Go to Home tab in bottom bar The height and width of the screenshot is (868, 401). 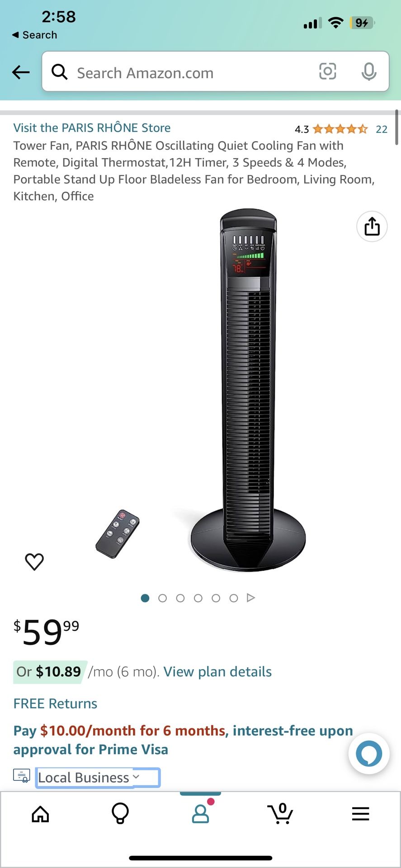40,814
